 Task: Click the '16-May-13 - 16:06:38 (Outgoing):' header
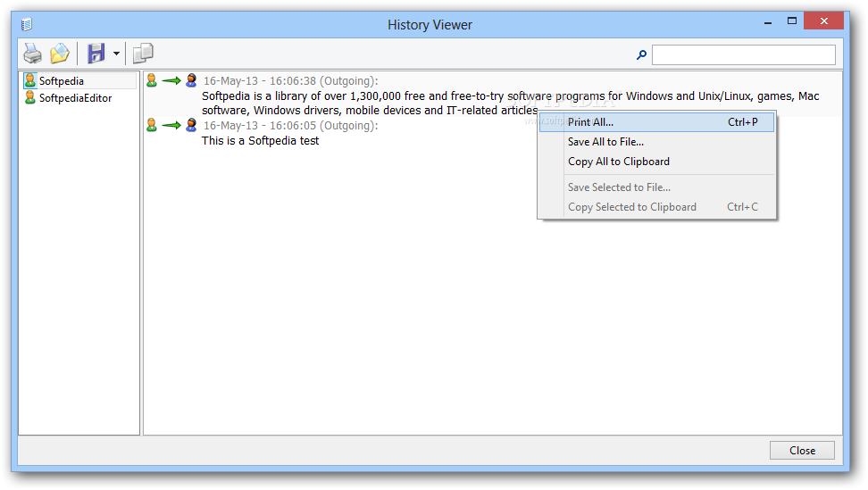[x=290, y=80]
